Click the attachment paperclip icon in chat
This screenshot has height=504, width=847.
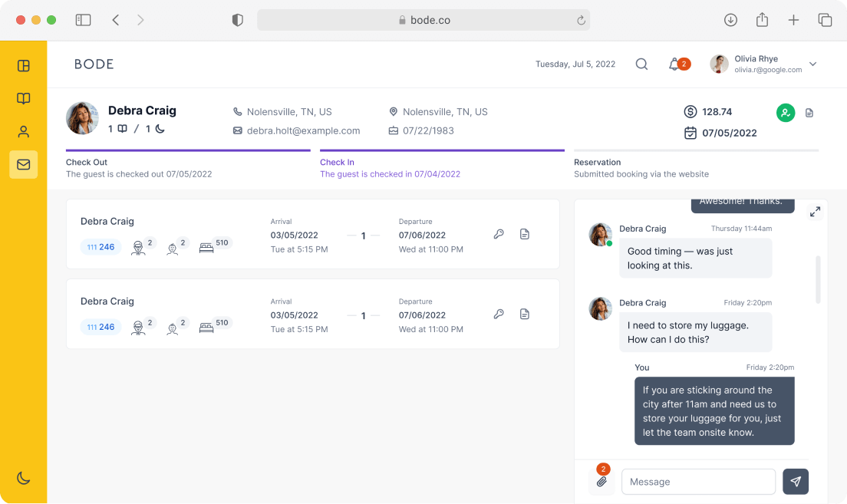pyautogui.click(x=601, y=481)
